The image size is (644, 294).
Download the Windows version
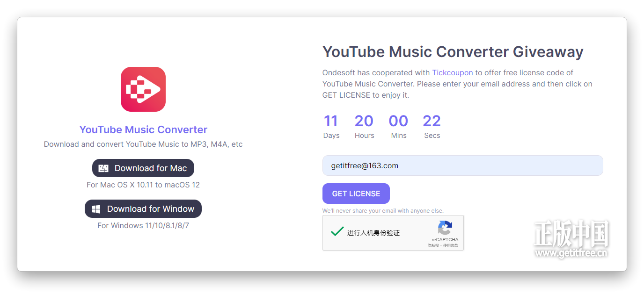click(x=143, y=209)
